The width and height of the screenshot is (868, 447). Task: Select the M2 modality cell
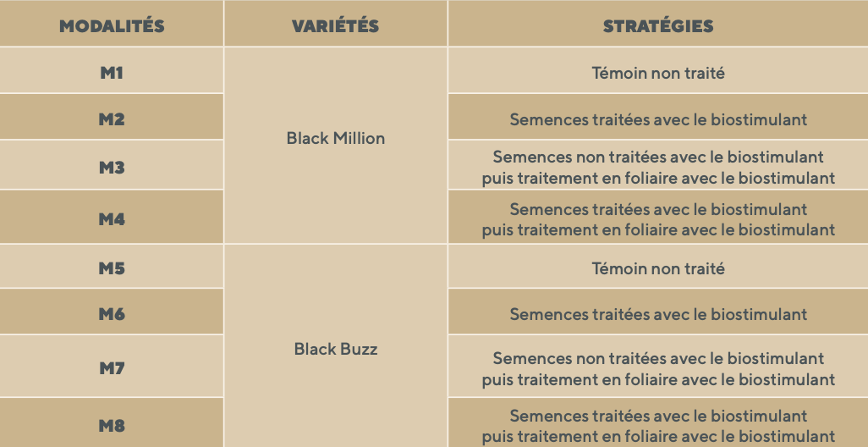click(x=112, y=119)
